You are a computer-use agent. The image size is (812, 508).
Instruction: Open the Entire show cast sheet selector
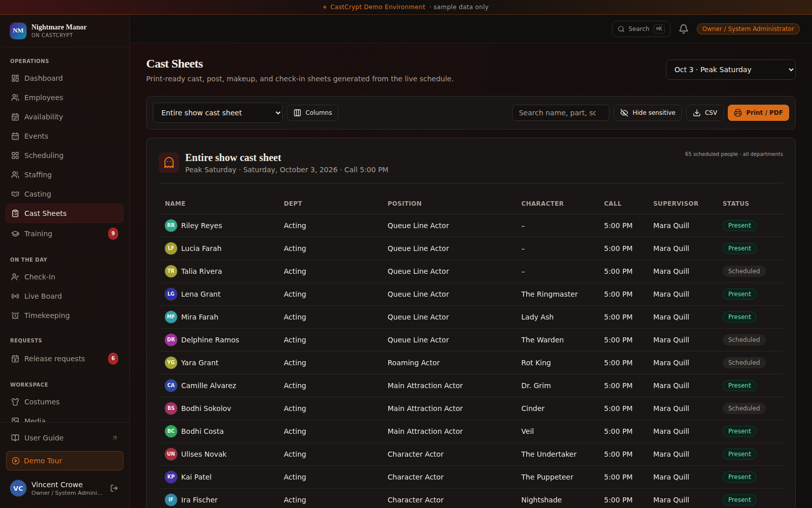click(218, 113)
